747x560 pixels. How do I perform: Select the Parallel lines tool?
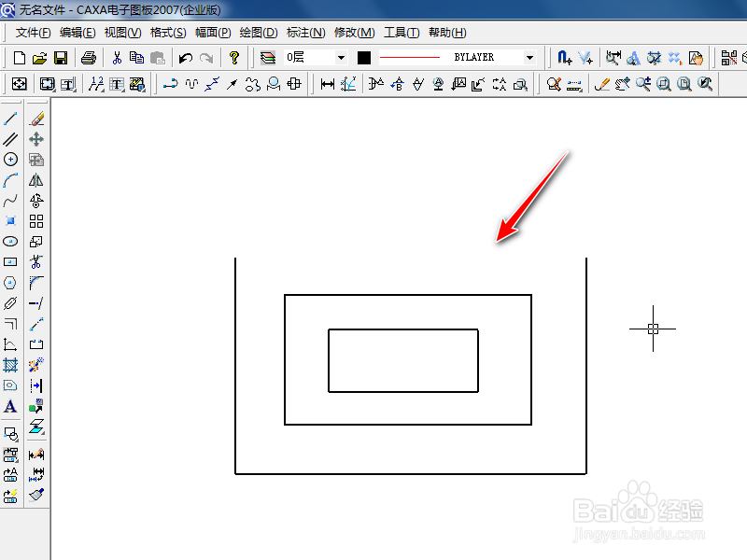point(10,139)
